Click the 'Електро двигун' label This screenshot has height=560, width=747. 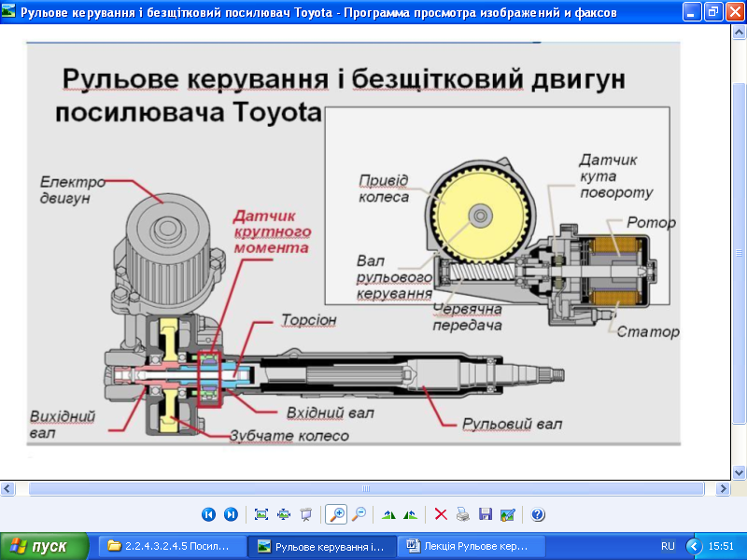point(73,189)
